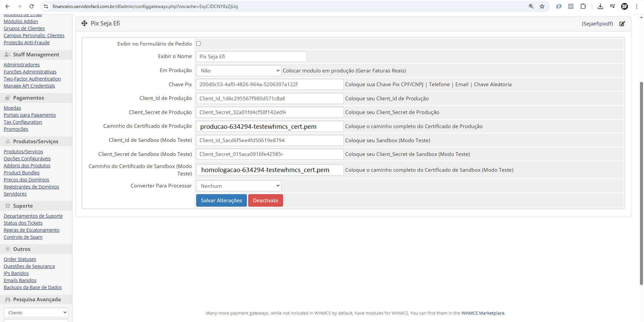Open the Clients search type dropdown

(x=36, y=313)
